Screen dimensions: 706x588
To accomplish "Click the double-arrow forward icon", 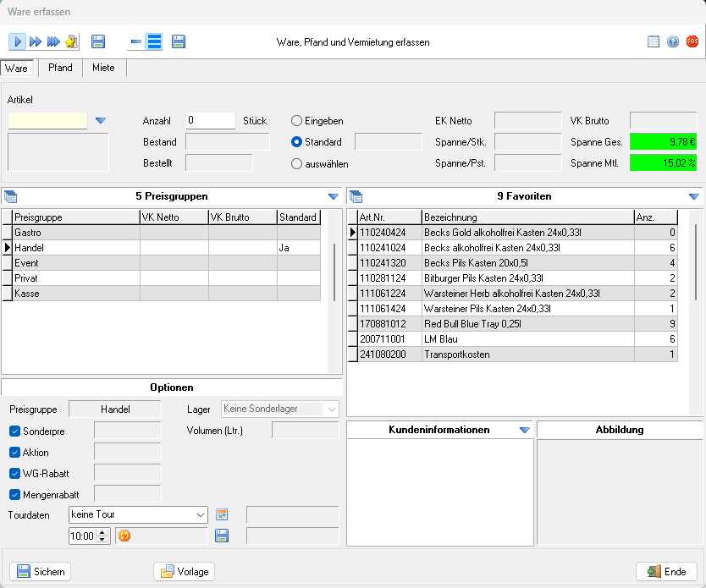I will (35, 41).
